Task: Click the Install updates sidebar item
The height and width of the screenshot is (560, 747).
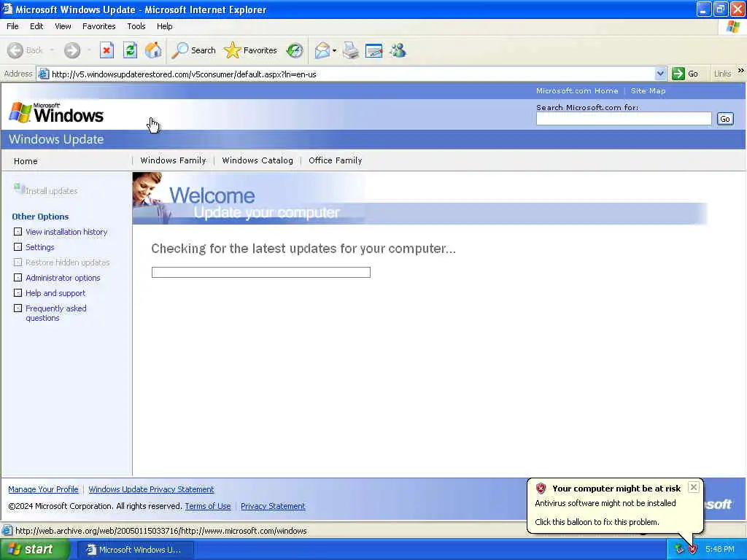Action: pos(46,190)
